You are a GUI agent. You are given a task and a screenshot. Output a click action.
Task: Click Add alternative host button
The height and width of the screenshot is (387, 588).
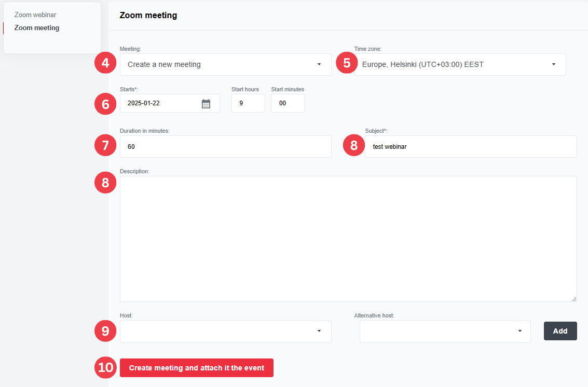coord(560,331)
